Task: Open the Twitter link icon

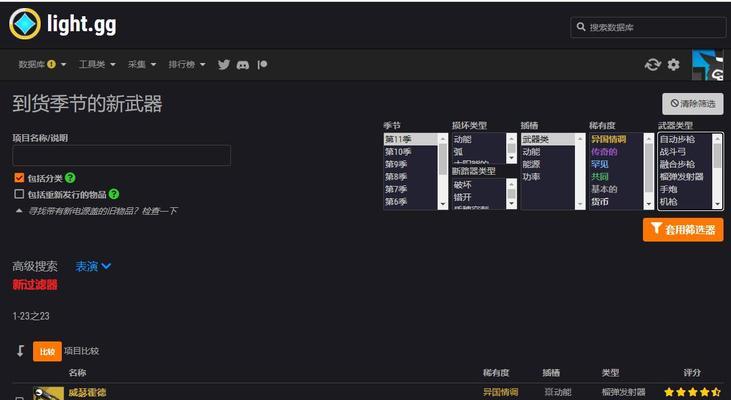Action: [x=224, y=65]
